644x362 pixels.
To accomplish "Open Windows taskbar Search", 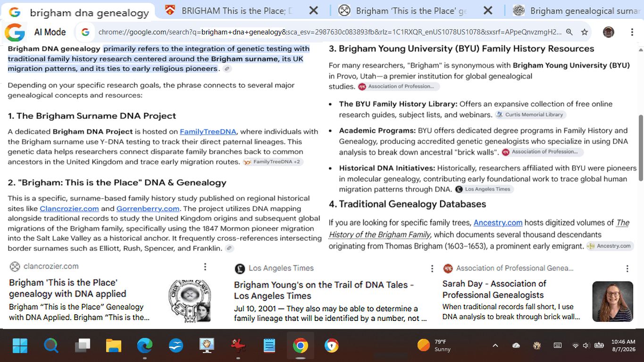I will click(x=51, y=345).
